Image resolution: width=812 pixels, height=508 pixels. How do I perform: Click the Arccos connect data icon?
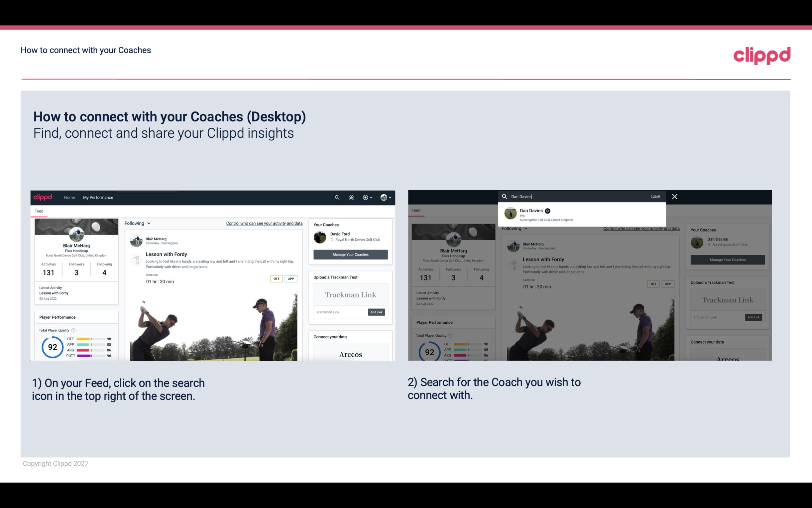pyautogui.click(x=350, y=354)
